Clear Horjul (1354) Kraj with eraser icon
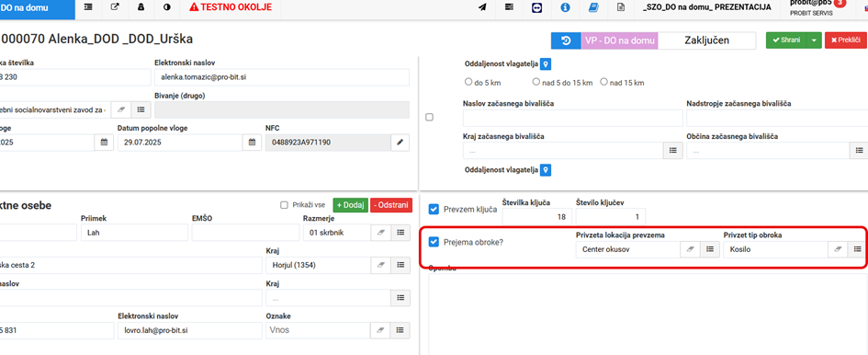Screen dimensions: 868x355 click(380, 266)
